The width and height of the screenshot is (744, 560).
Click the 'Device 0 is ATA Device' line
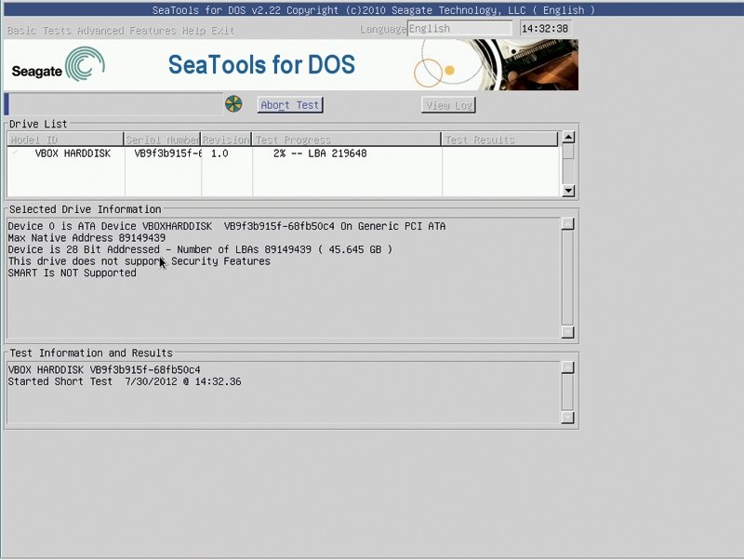click(x=227, y=226)
